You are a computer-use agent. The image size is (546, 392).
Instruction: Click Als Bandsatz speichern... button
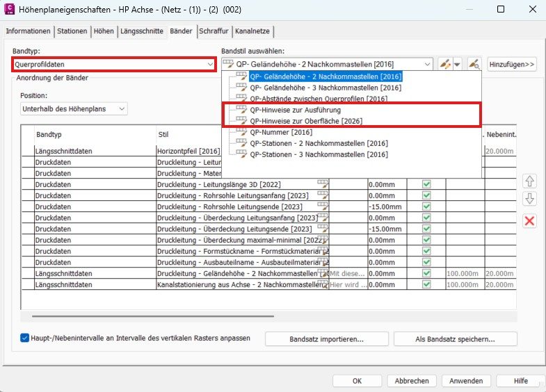click(455, 339)
